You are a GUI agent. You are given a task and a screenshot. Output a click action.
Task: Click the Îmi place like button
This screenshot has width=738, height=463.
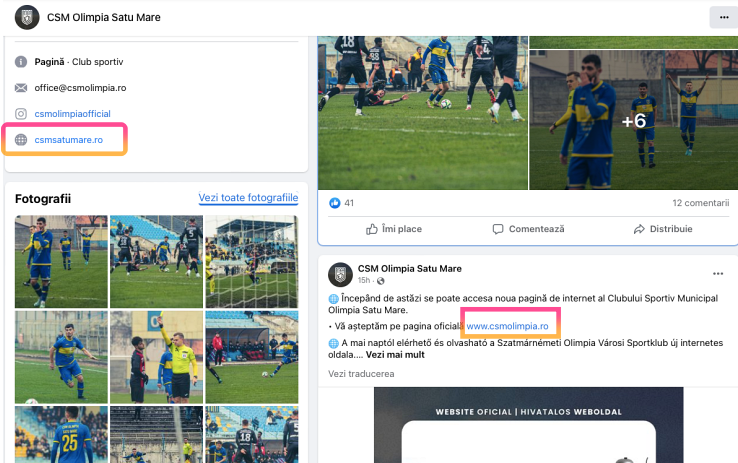[x=394, y=229]
